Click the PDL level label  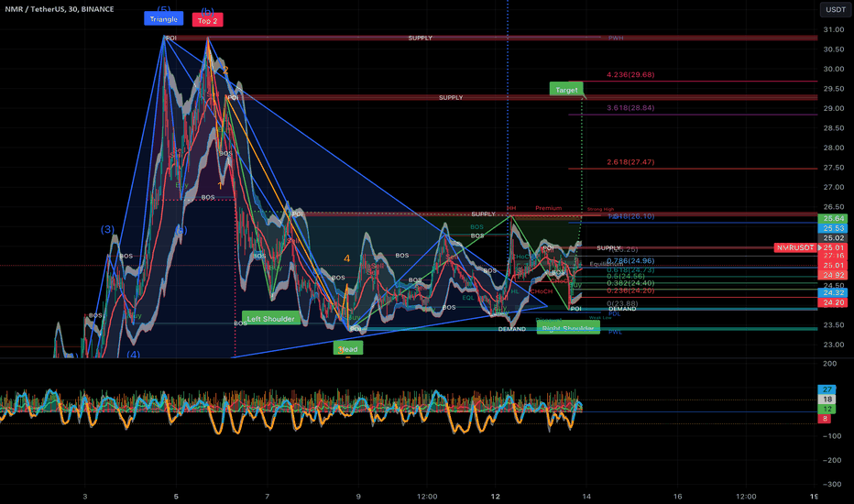pyautogui.click(x=614, y=313)
